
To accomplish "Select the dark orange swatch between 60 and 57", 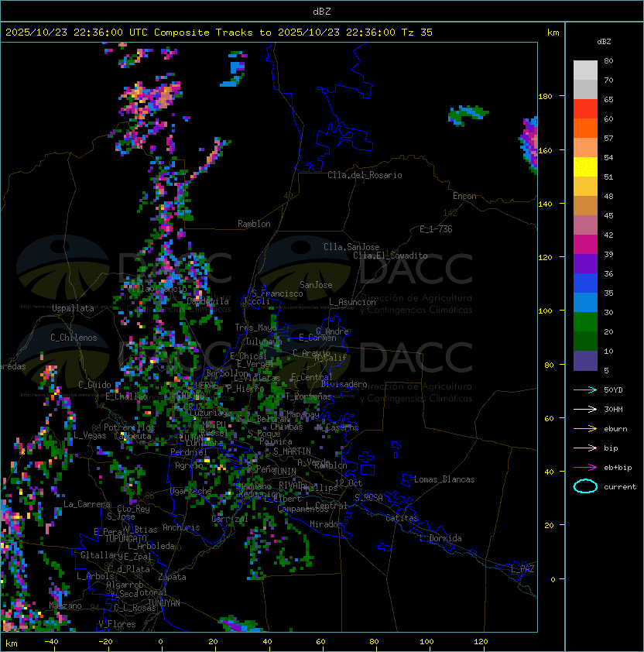I will (x=585, y=129).
